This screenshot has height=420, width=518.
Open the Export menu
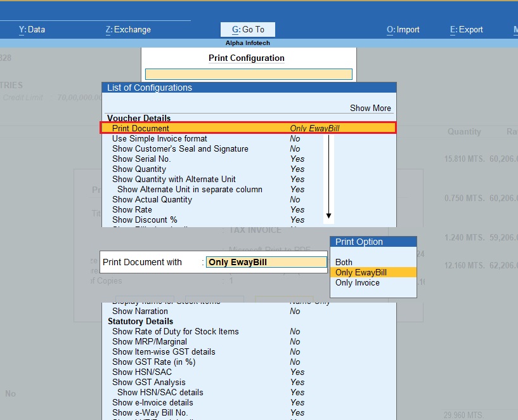[466, 29]
